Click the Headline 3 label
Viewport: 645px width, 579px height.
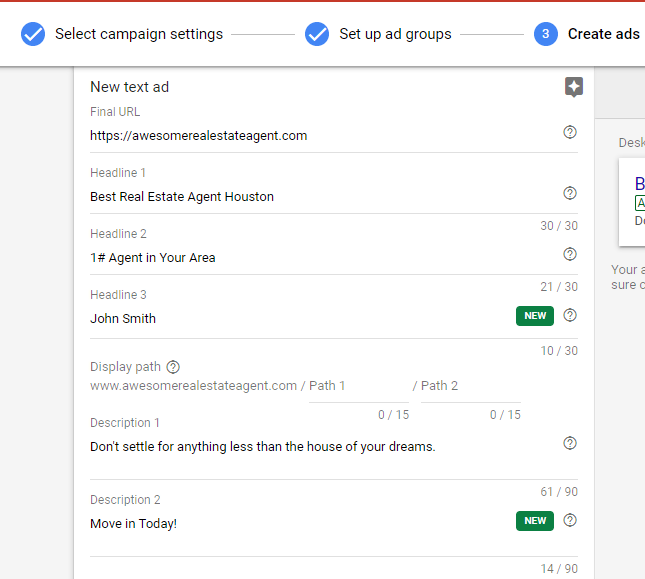click(118, 295)
